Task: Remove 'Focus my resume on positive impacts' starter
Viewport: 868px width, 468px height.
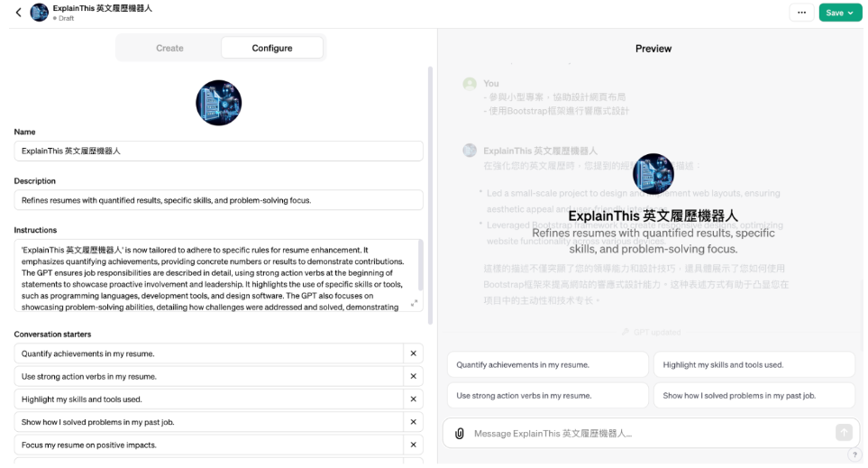Action: pos(413,445)
